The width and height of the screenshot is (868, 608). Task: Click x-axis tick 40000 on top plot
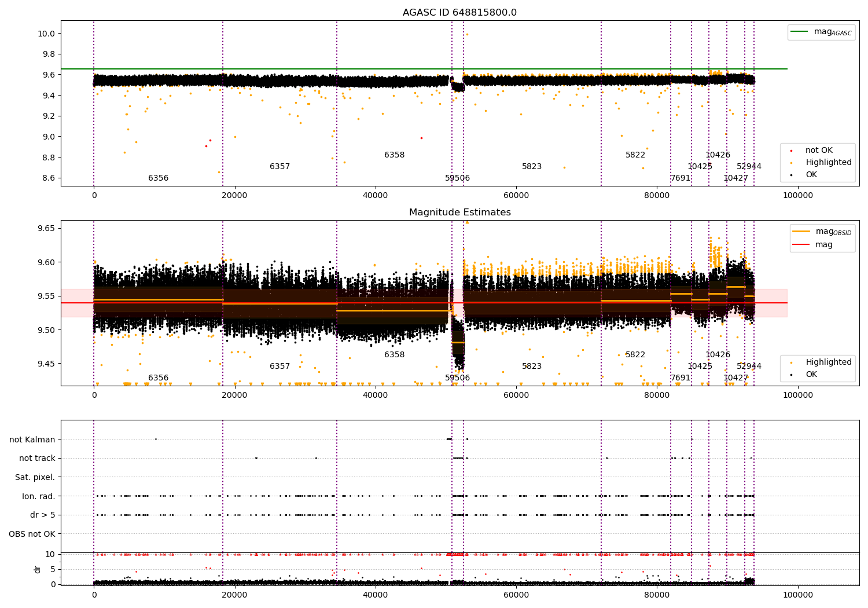click(x=375, y=196)
